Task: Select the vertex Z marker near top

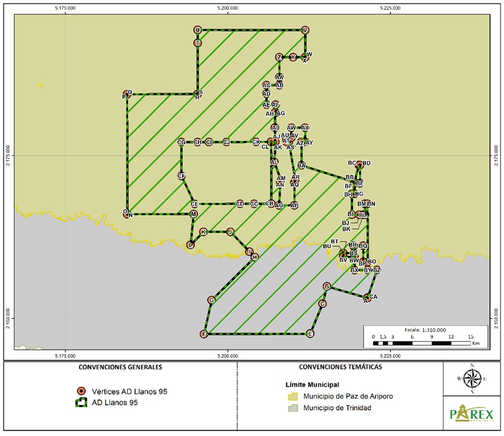Action: pyautogui.click(x=280, y=56)
